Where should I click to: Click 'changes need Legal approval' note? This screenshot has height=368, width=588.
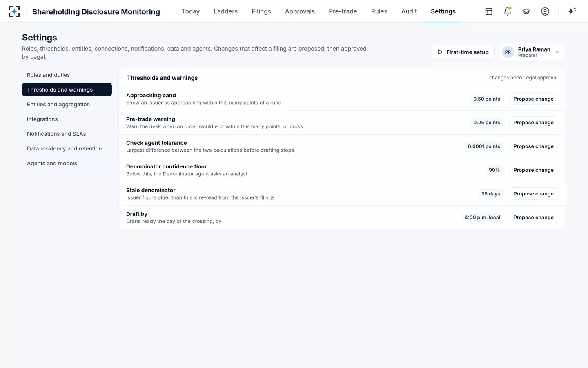click(523, 78)
